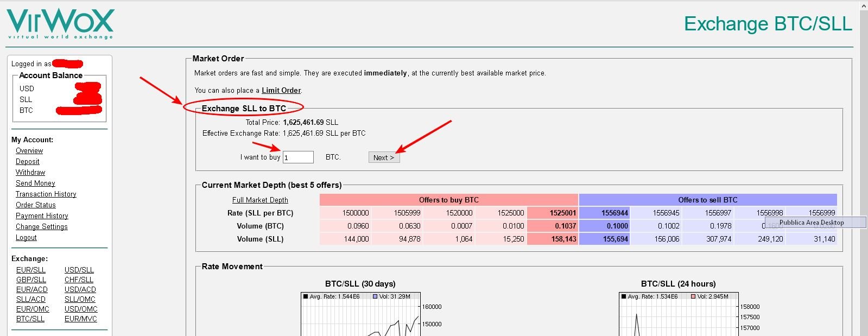Click SLL volume 158,143 cell
The image size is (868, 336).
[552, 239]
